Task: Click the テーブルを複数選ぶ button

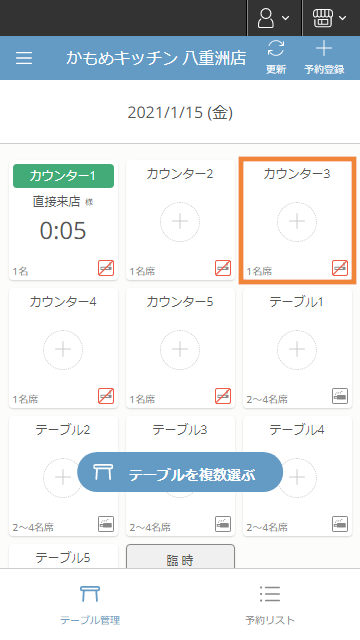Action: [x=180, y=472]
